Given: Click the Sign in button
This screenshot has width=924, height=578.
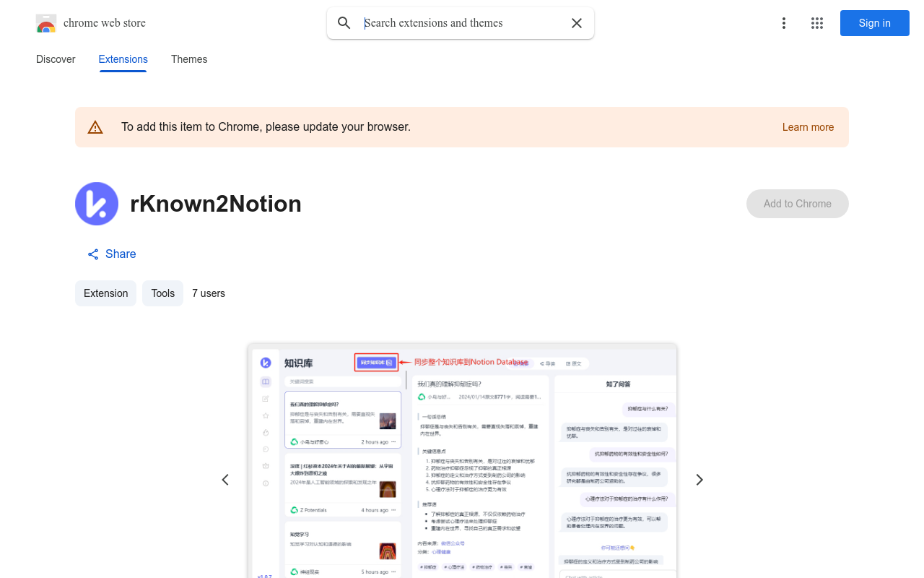Looking at the screenshot, I should click(875, 23).
